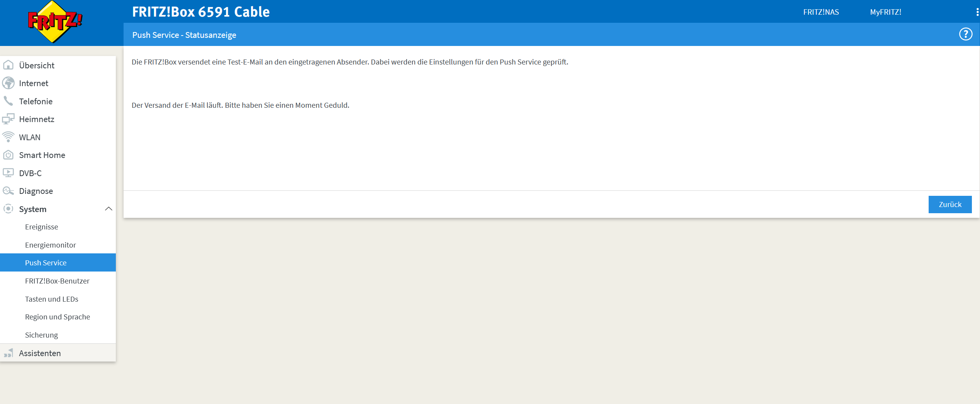Screen dimensions: 980x404
Task: Click the 'Die FRITZ!Box versendet eine Test-E-Mail' text
Action: click(x=350, y=62)
